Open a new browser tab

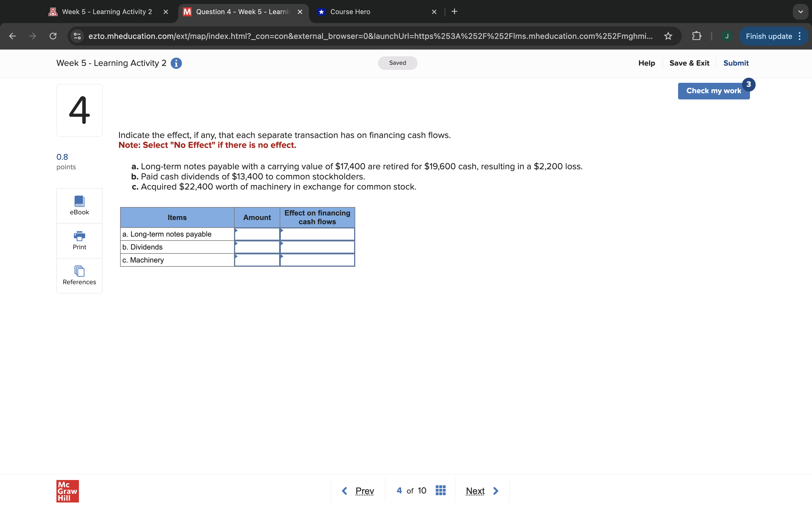click(x=454, y=11)
